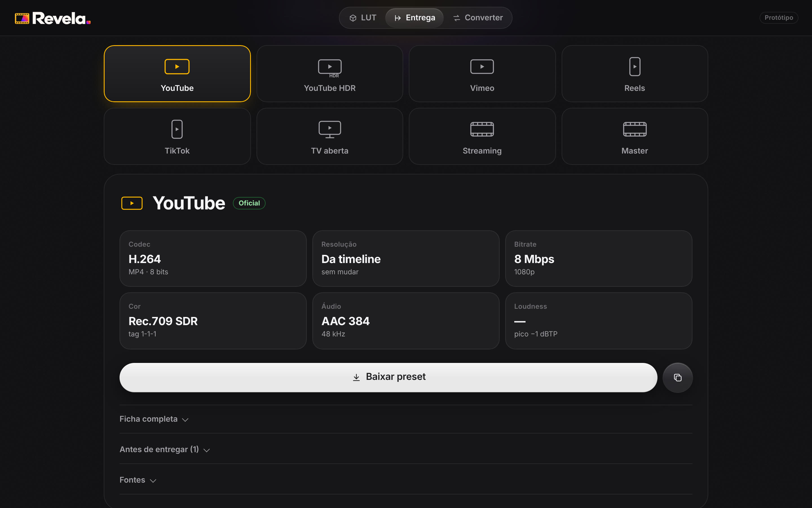Click the Protótipo badge
This screenshot has height=508, width=812.
point(778,17)
